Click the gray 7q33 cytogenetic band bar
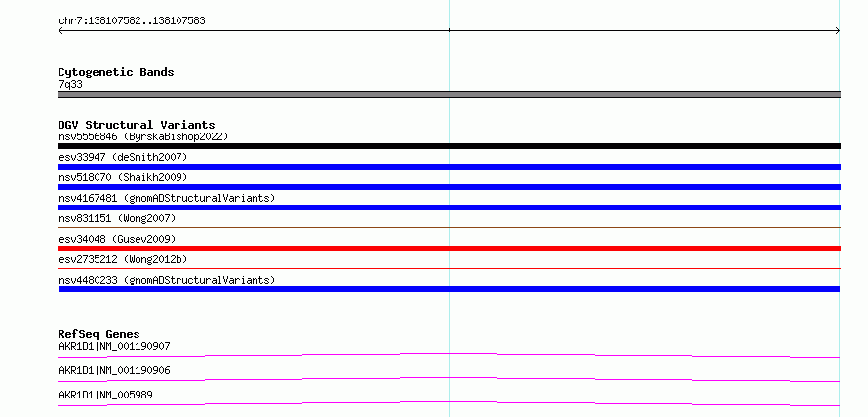Viewport: 868px width, 417px height. click(x=449, y=95)
